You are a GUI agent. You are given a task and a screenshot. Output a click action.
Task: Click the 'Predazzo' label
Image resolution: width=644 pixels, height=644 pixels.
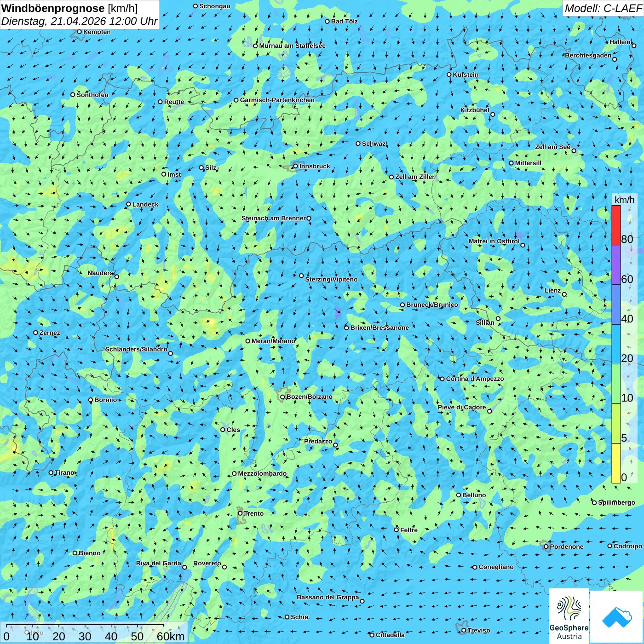pos(318,441)
